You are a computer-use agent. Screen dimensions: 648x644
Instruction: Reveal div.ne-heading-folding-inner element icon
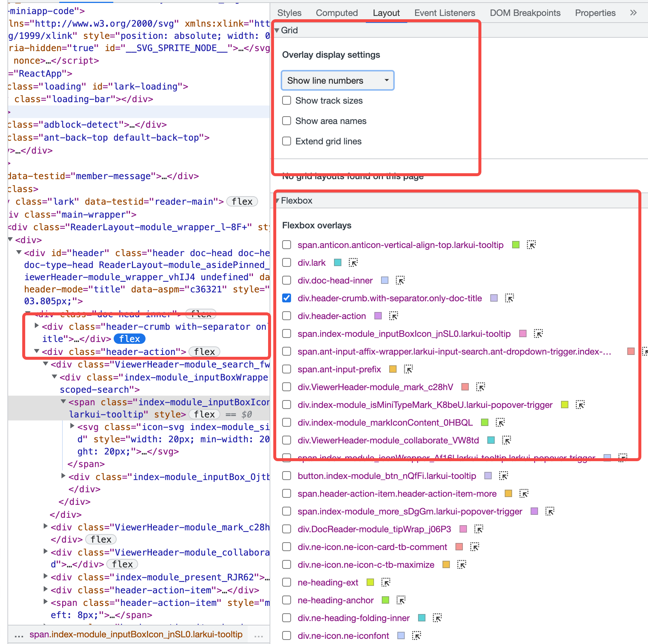pos(437,618)
